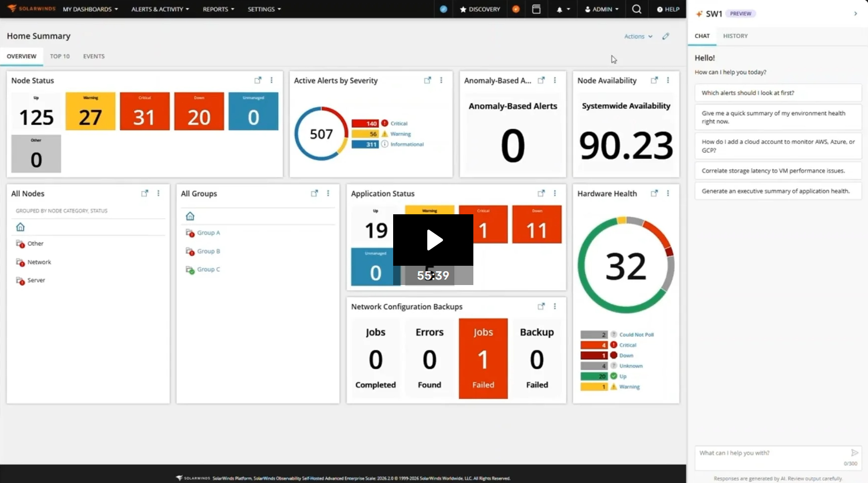Open the Admin user dropdown
This screenshot has height=483, width=868.
pos(602,9)
